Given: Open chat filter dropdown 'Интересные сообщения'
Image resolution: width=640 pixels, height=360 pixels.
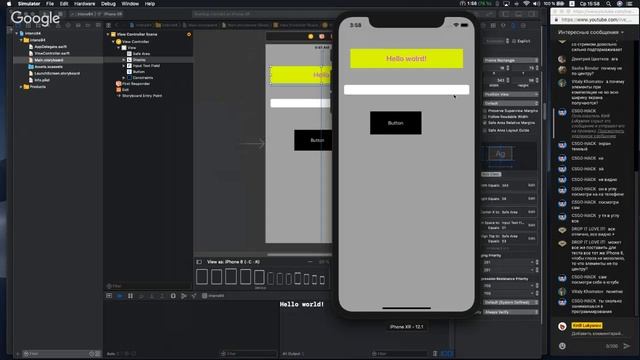Looking at the screenshot, I should tap(591, 32).
